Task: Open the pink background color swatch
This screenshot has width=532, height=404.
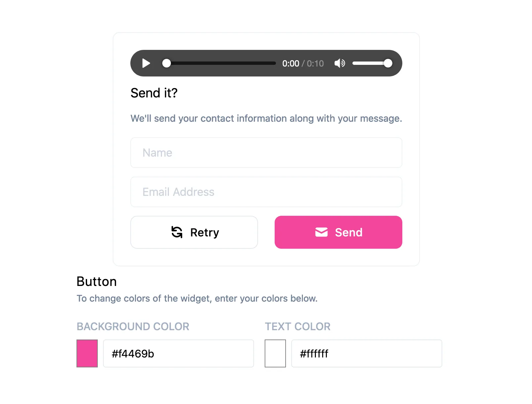Action: 87,353
